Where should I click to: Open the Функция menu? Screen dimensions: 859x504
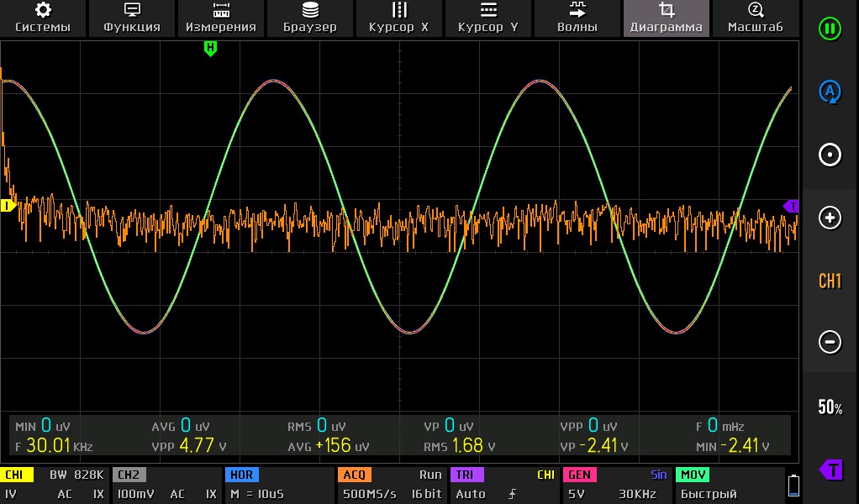coord(132,18)
